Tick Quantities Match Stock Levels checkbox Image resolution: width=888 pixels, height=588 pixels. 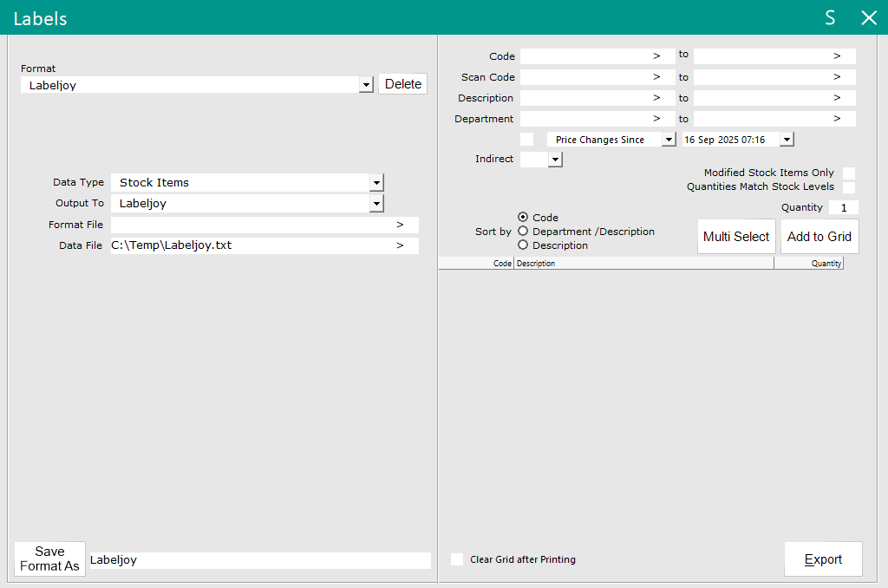tap(849, 187)
